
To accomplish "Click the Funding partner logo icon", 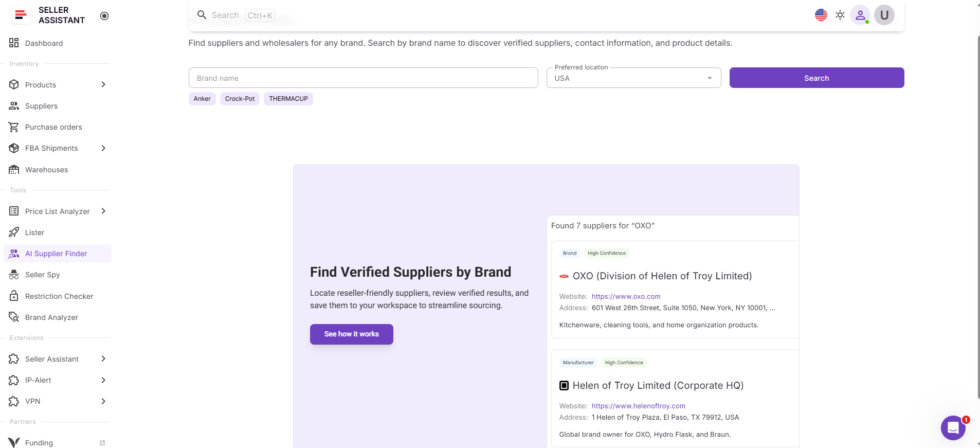I will tap(14, 442).
